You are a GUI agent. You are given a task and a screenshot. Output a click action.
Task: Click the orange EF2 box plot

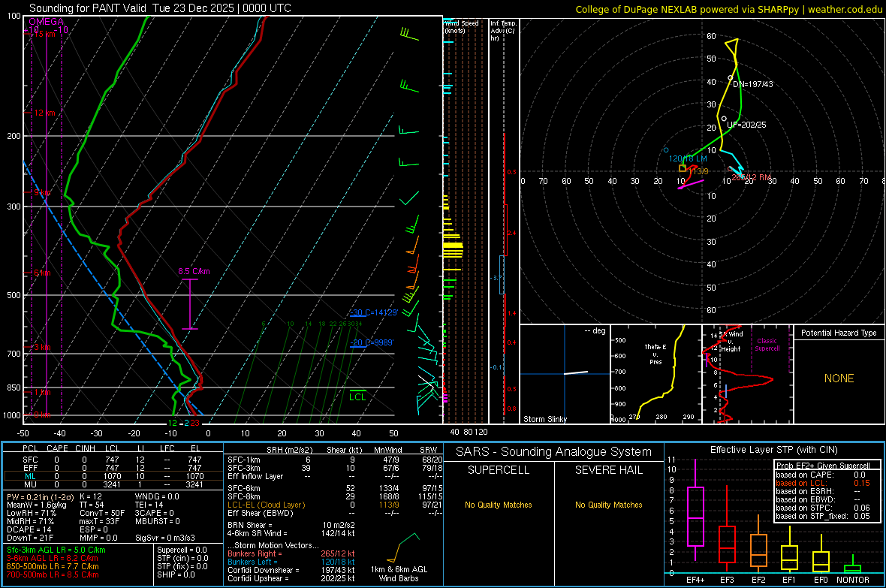point(758,550)
